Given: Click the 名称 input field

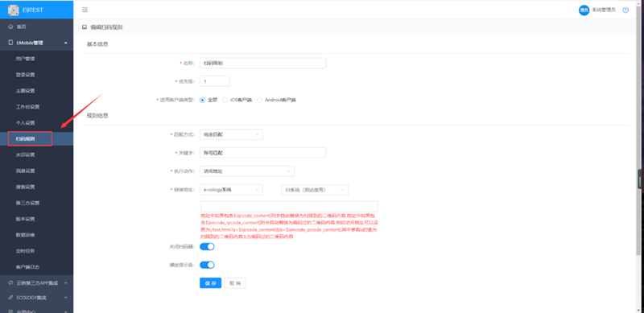Looking at the screenshot, I should pyautogui.click(x=262, y=63).
